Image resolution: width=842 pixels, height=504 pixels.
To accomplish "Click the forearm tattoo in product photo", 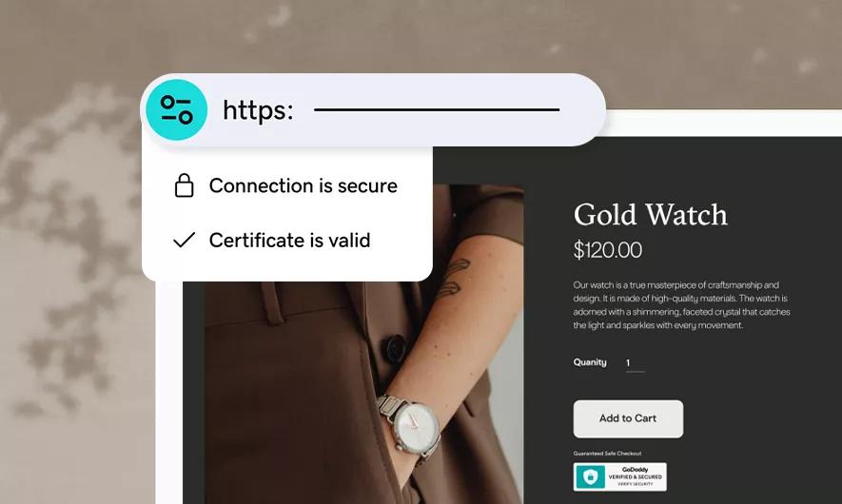I will click(x=452, y=278).
